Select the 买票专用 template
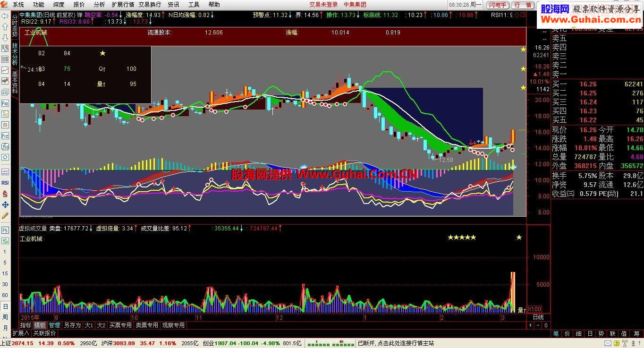The width and height of the screenshot is (644, 348). coord(120,325)
